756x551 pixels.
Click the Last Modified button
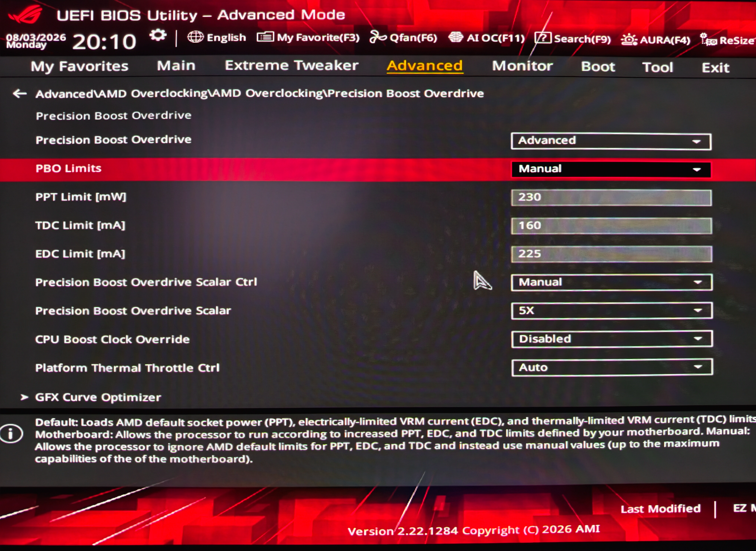pos(661,509)
